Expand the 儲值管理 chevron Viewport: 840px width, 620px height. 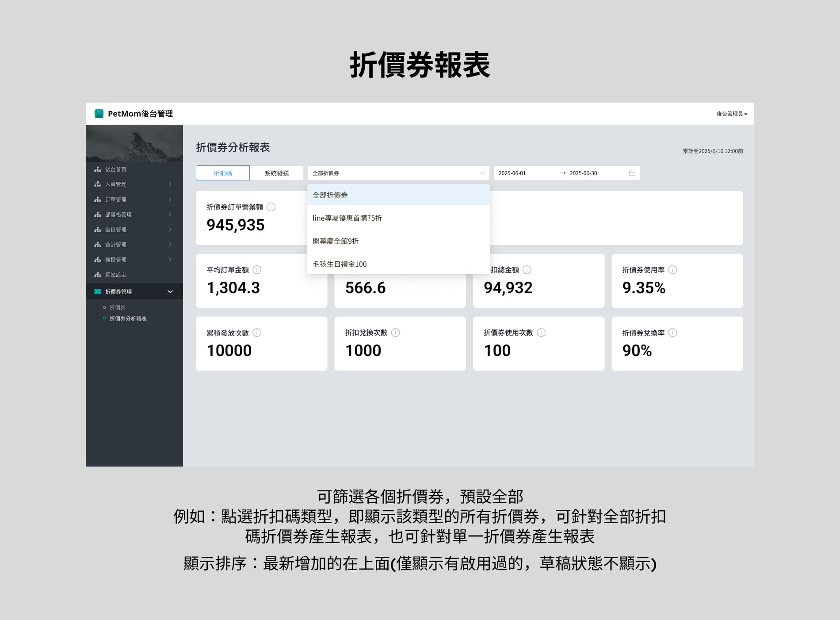(x=170, y=230)
